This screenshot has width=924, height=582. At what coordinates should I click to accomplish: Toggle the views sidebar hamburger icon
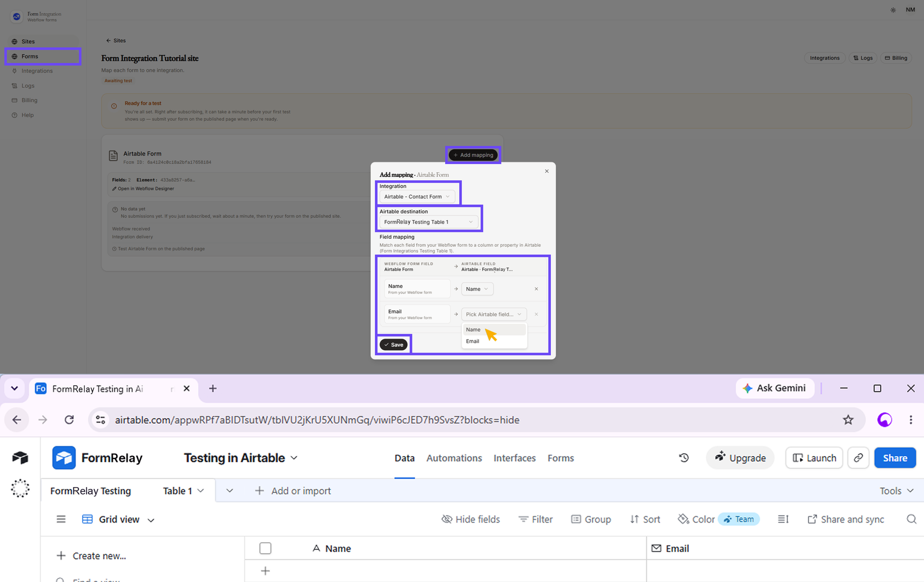(x=61, y=519)
